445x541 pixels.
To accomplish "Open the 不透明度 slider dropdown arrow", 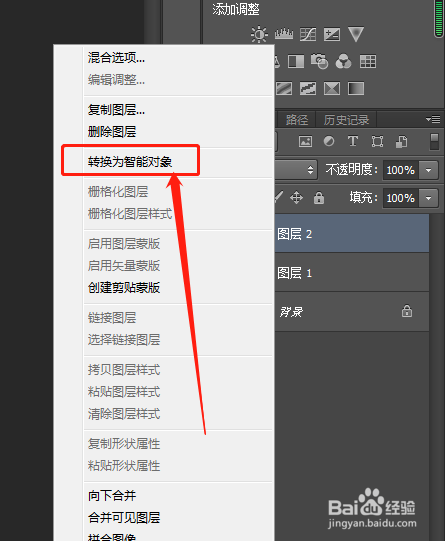I will 429,170.
